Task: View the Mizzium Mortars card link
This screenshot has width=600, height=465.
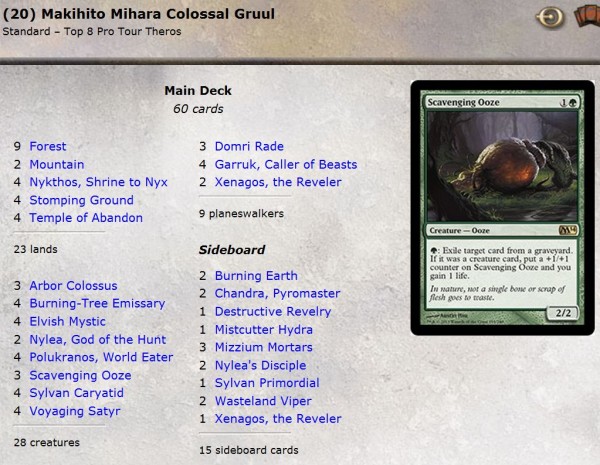Action: 264,347
